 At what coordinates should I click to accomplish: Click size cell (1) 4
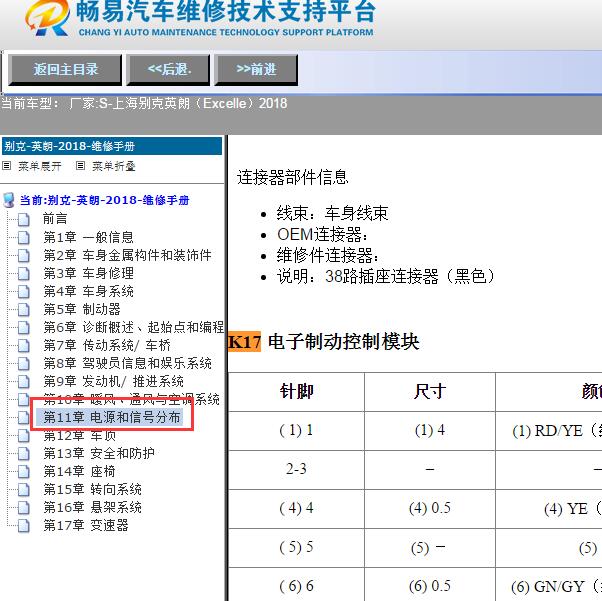pos(430,430)
